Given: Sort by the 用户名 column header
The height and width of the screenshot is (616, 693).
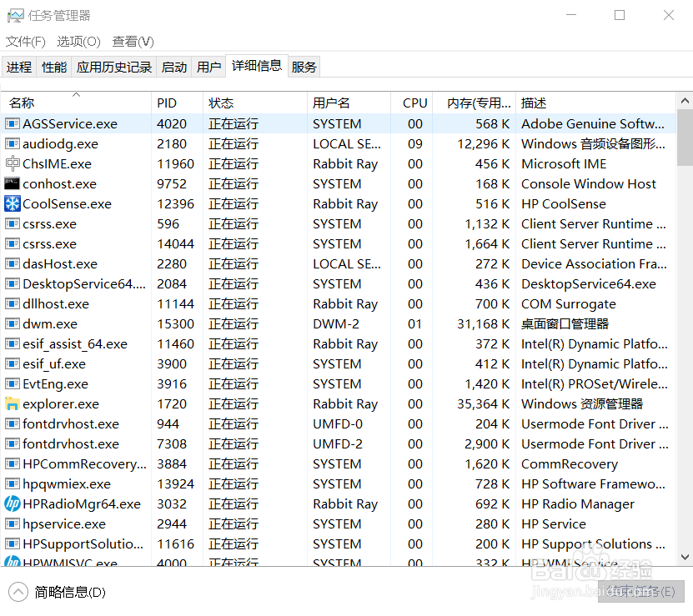Looking at the screenshot, I should (x=349, y=103).
